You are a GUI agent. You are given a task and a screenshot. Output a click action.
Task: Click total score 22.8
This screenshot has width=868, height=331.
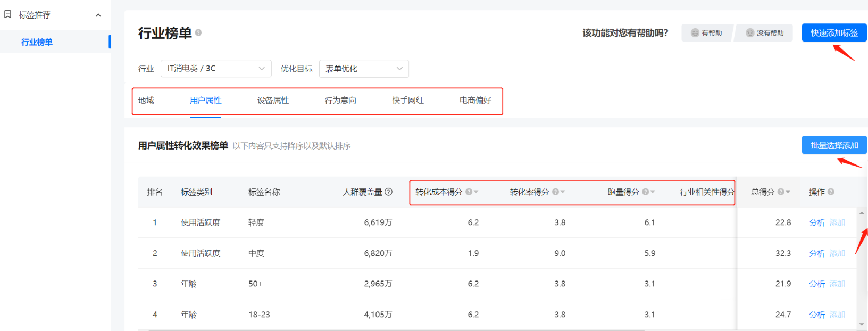(783, 222)
